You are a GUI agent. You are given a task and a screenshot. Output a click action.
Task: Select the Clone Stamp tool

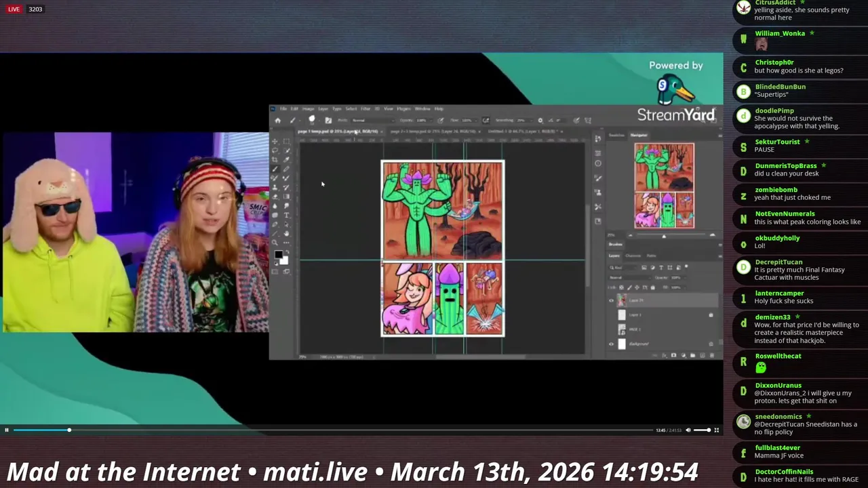pos(275,188)
